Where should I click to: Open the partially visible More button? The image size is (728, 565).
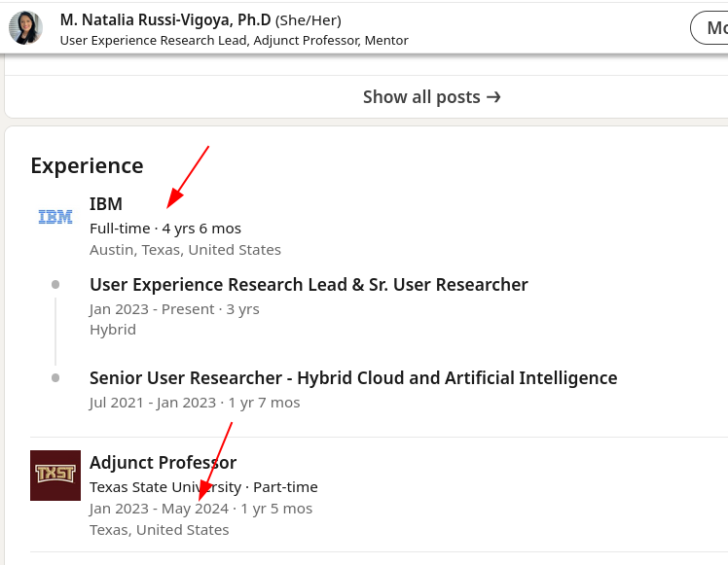click(711, 28)
